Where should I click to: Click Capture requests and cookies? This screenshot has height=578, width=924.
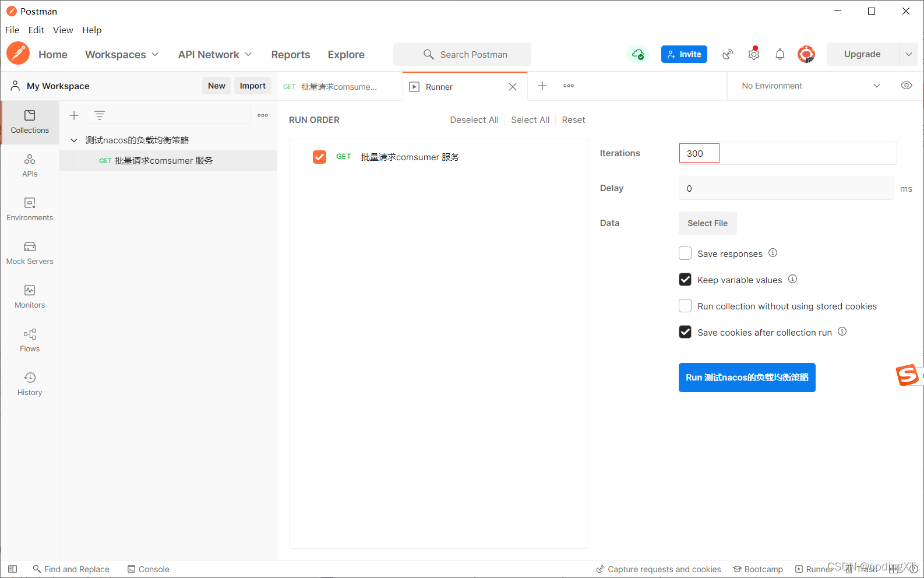click(x=658, y=569)
